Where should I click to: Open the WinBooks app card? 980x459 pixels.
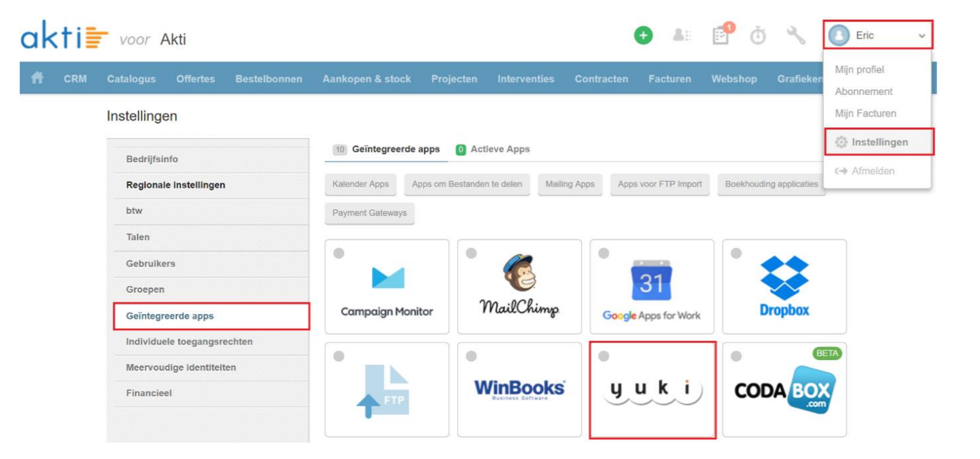coord(519,390)
